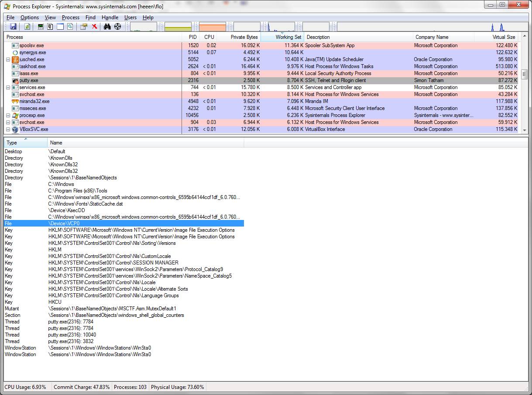The height and width of the screenshot is (395, 532).
Task: Open the Users menu
Action: click(130, 17)
